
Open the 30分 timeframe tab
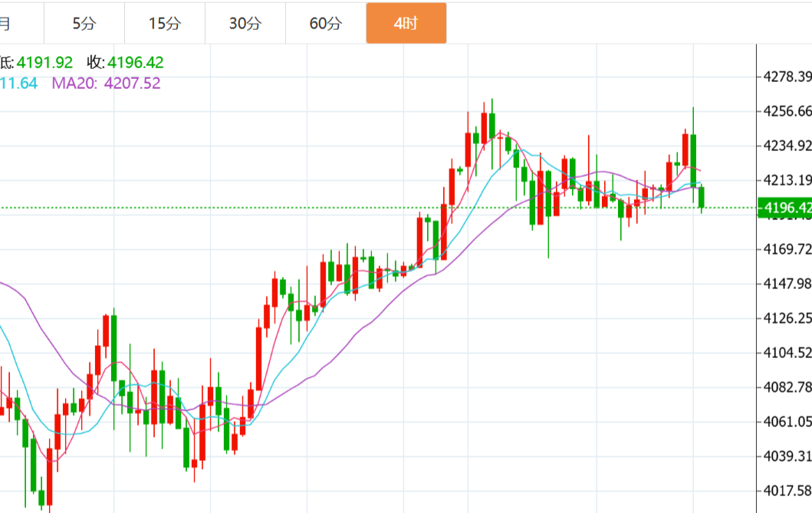[x=245, y=23]
